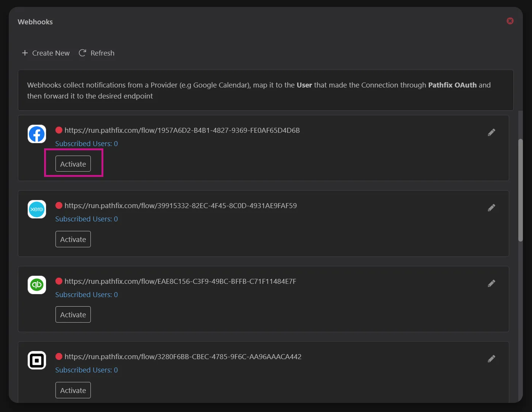The width and height of the screenshot is (532, 412).
Task: Click the red status dot for Square webhook
Action: click(59, 356)
